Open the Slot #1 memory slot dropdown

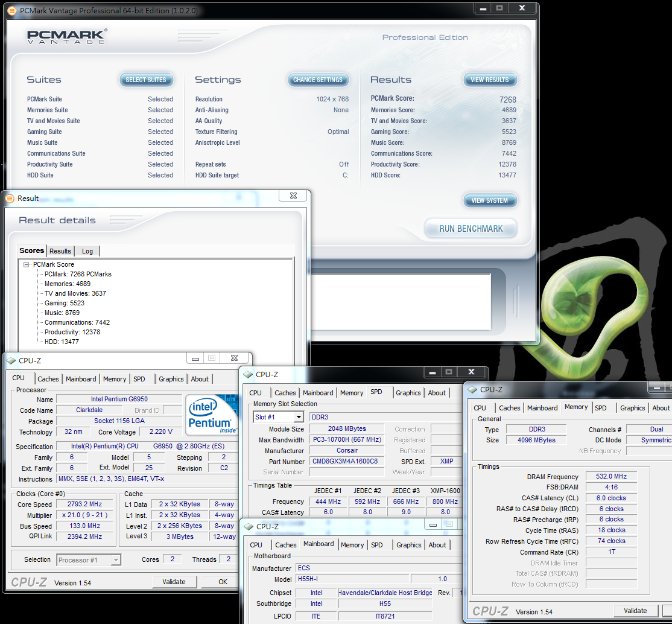click(x=299, y=417)
